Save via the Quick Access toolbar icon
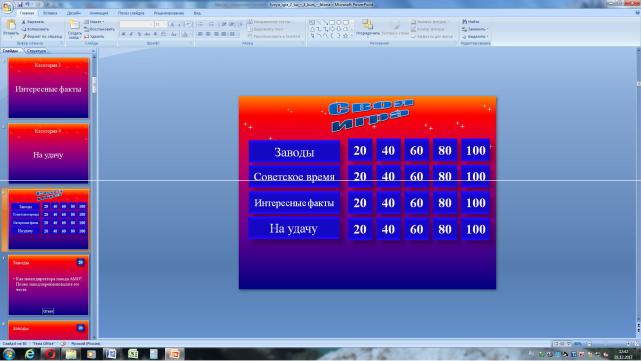Viewport: 641px width, 361px height. coord(20,4)
